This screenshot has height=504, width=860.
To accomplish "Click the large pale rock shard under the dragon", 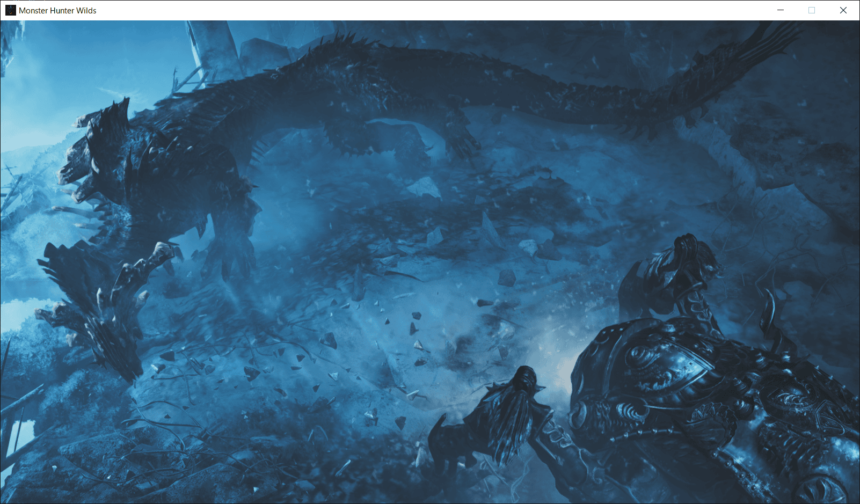I will click(x=424, y=188).
